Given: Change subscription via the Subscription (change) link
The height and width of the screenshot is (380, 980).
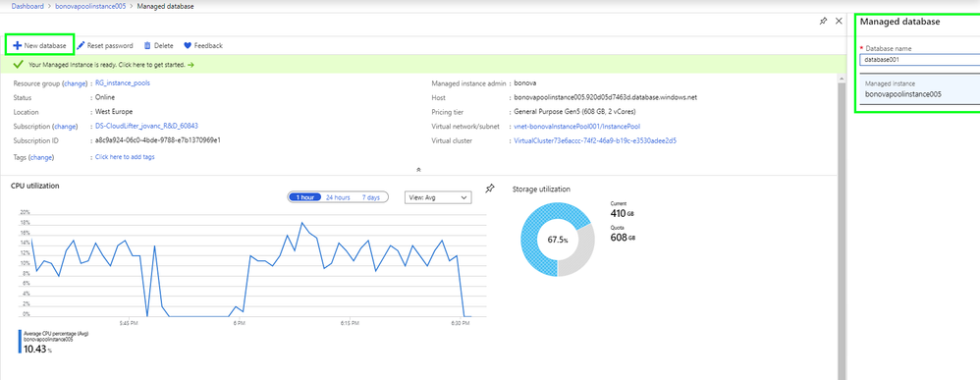Looking at the screenshot, I should [x=66, y=127].
